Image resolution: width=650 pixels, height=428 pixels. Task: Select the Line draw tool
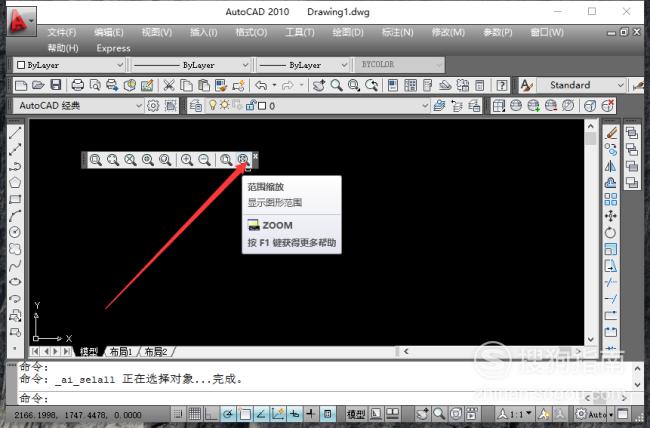tap(15, 133)
